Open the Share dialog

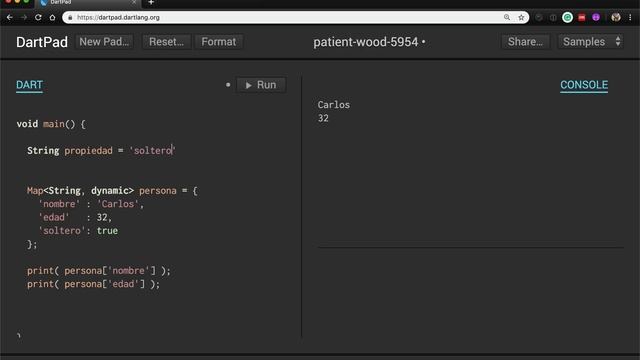click(x=525, y=42)
